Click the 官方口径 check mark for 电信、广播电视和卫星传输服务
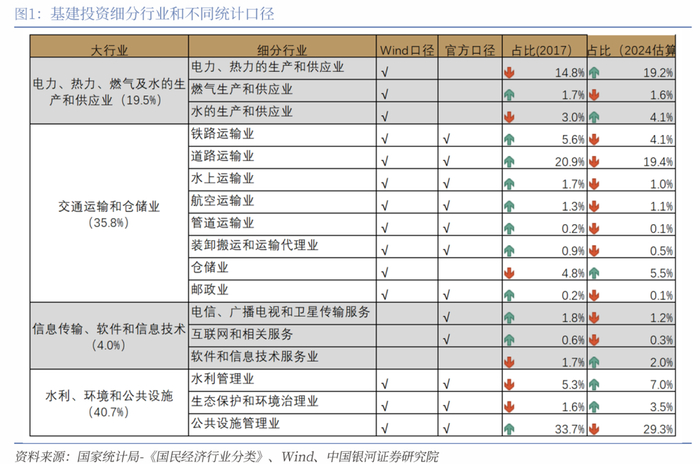700x464 pixels. coord(446,317)
